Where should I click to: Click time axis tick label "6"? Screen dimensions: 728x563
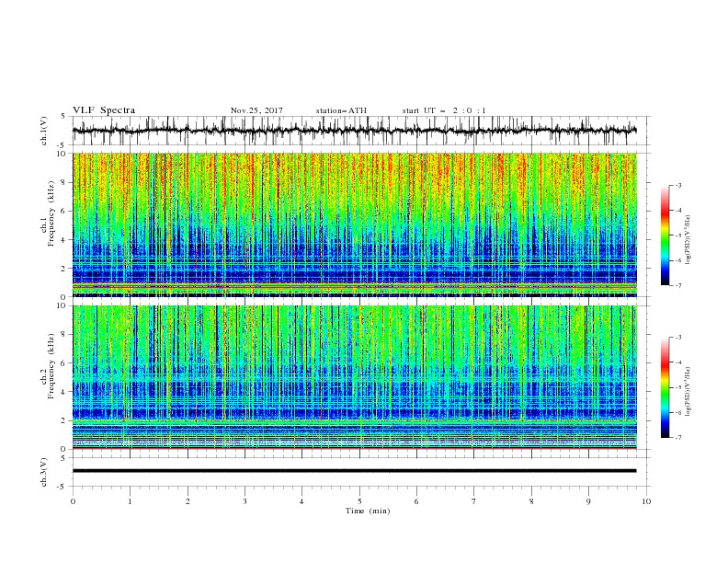416,501
